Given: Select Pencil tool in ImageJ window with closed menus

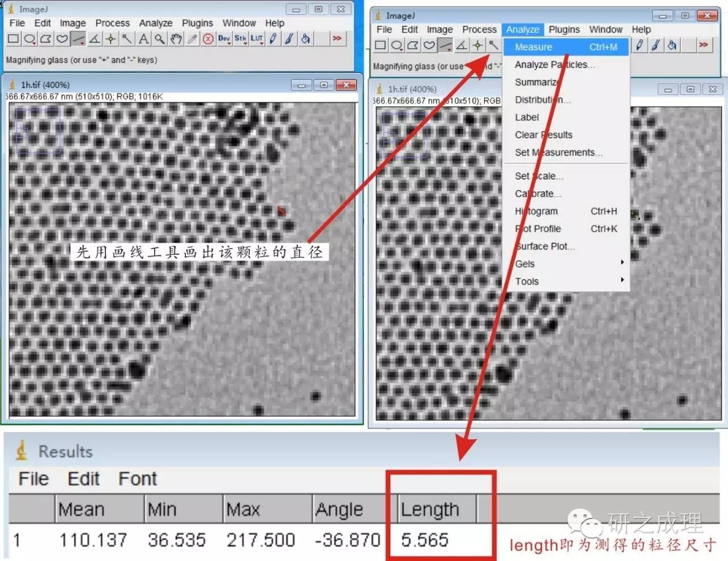Looking at the screenshot, I should coord(274,39).
